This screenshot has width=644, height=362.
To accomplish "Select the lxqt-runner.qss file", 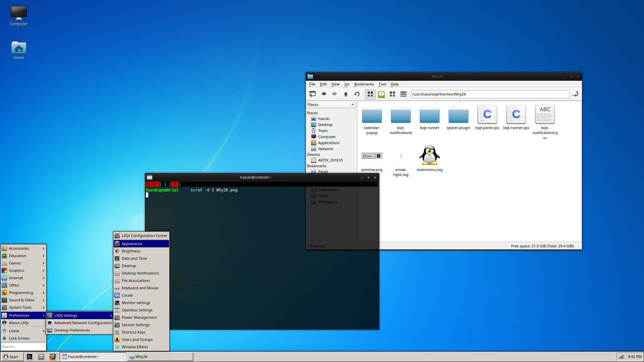I will pos(516,117).
